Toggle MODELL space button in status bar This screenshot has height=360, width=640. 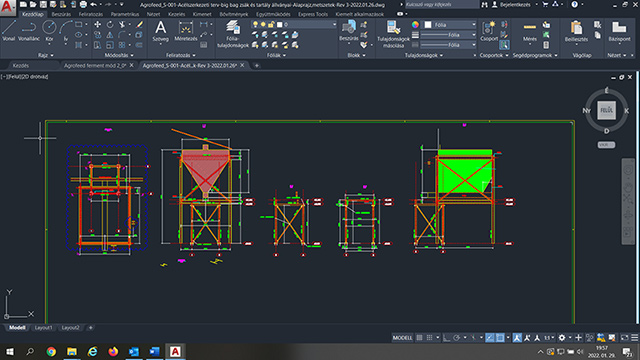pyautogui.click(x=402, y=338)
